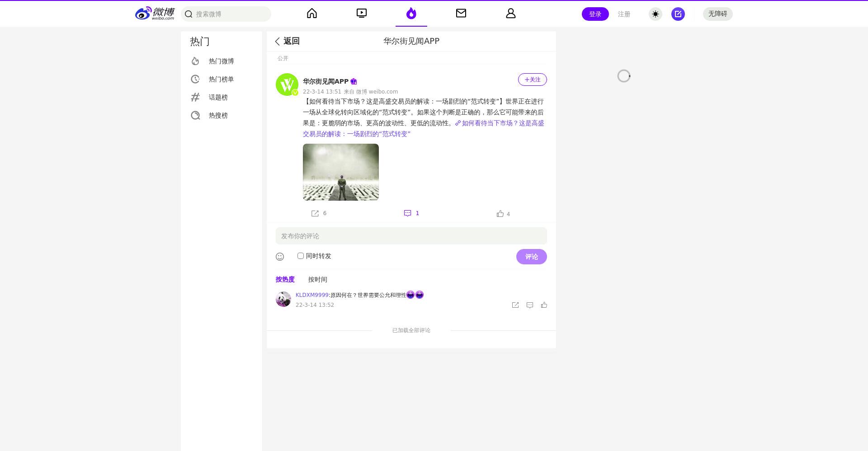868x451 pixels.
Task: Click the home icon in top navigation
Action: (312, 14)
